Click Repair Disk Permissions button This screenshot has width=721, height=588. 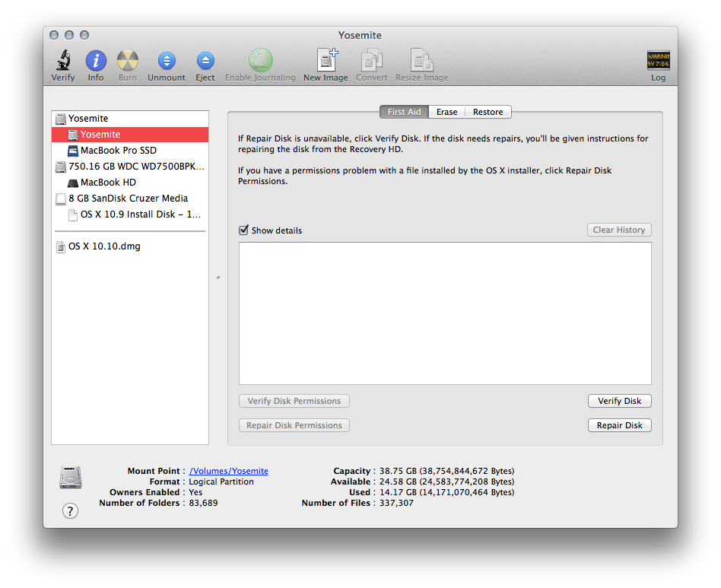[x=294, y=425]
